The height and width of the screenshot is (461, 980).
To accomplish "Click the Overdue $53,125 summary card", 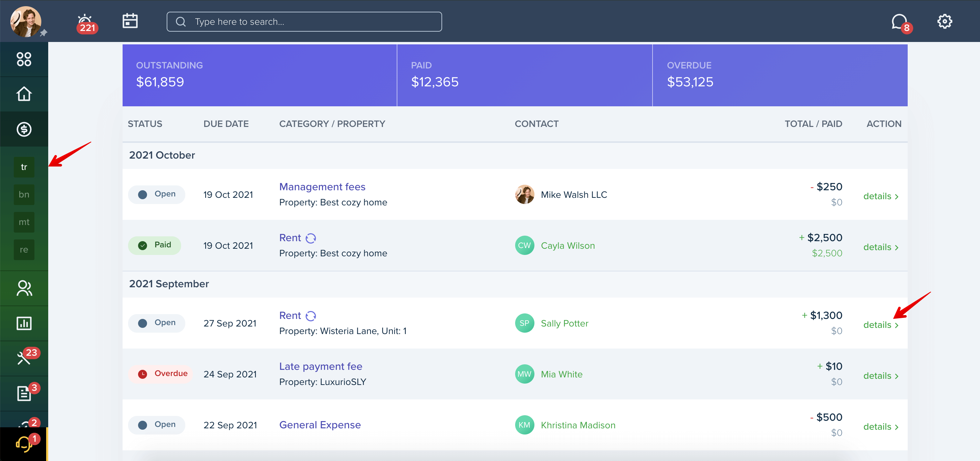I will pos(780,75).
